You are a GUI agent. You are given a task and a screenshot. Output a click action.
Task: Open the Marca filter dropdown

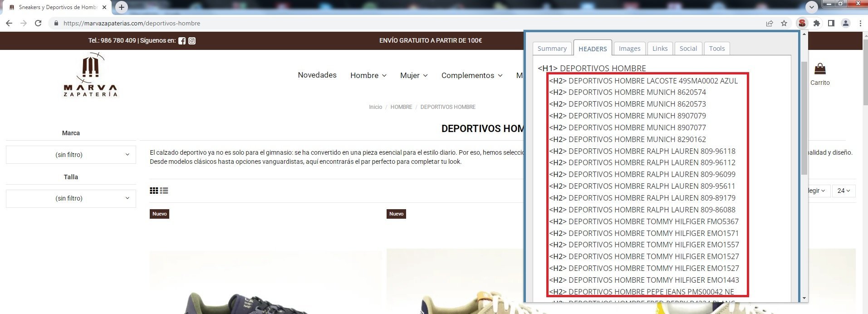coord(71,155)
